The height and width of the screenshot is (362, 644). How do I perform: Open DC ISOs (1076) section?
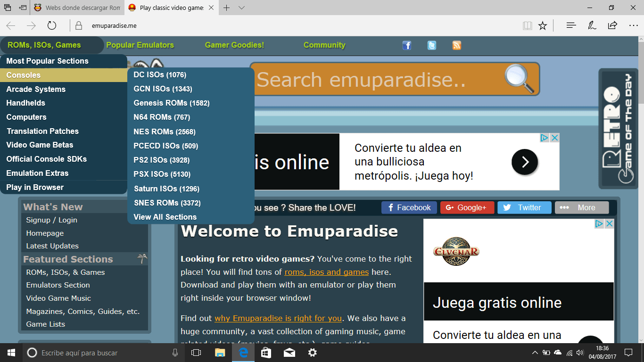coord(191,74)
